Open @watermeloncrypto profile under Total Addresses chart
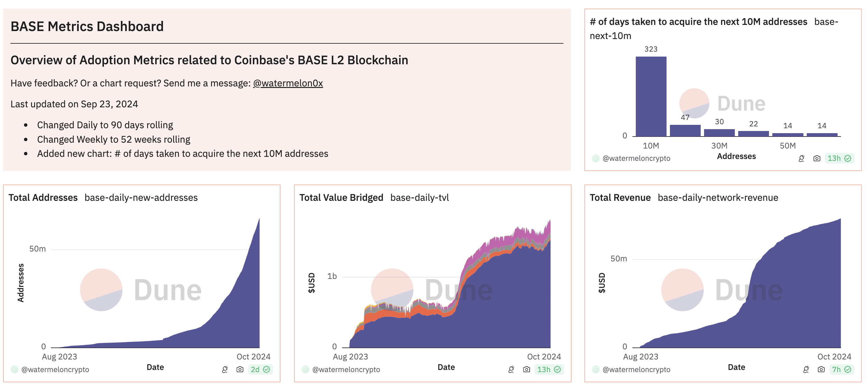This screenshot has width=868, height=385. point(55,370)
